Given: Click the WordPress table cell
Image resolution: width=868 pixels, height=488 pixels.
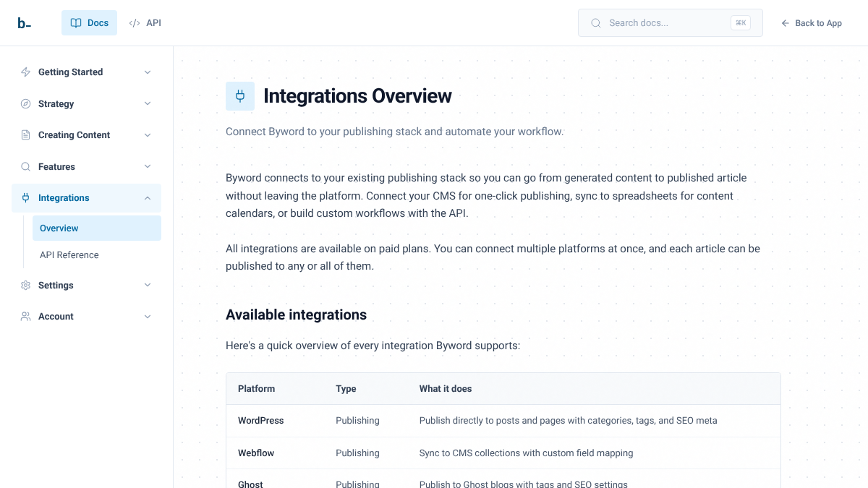Looking at the screenshot, I should (x=260, y=421).
